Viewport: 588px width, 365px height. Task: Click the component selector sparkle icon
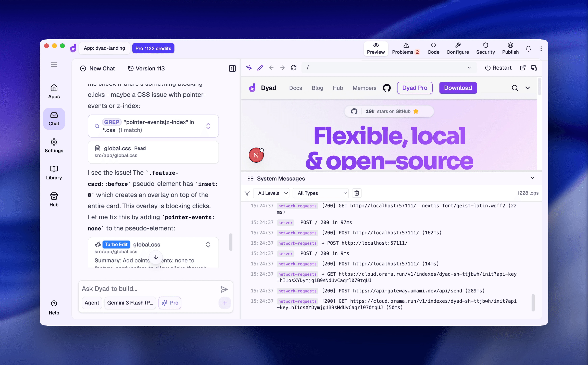(x=249, y=68)
